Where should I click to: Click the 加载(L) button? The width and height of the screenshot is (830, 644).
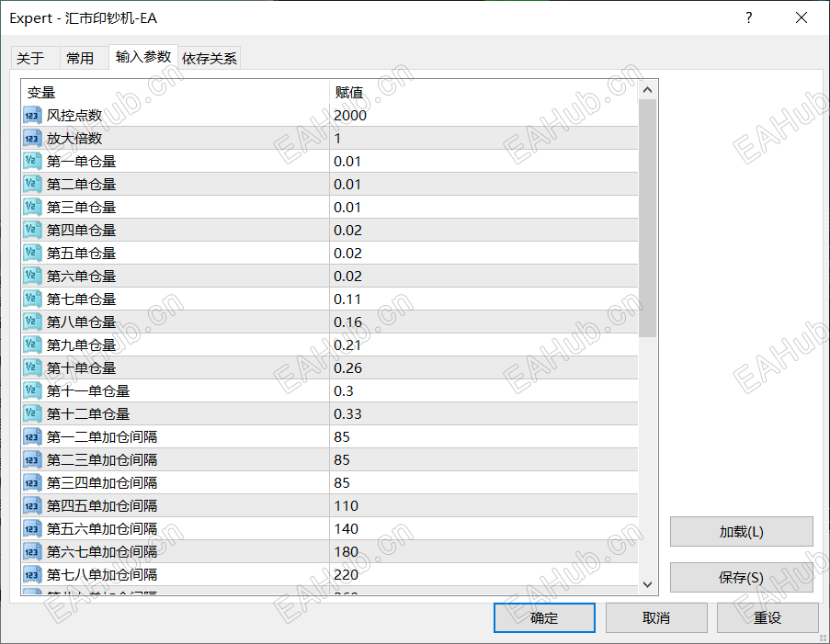click(741, 531)
